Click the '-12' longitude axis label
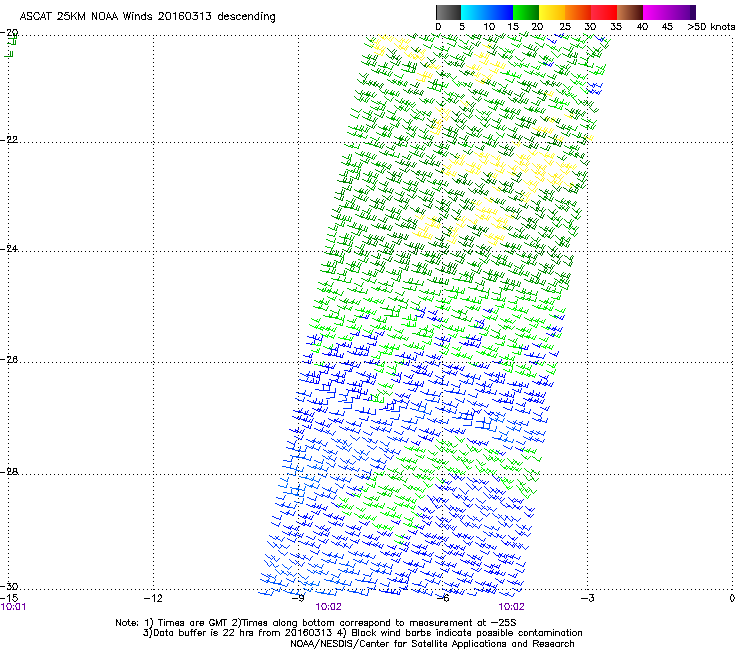Image resolution: width=740 pixels, height=650 pixels. (153, 598)
